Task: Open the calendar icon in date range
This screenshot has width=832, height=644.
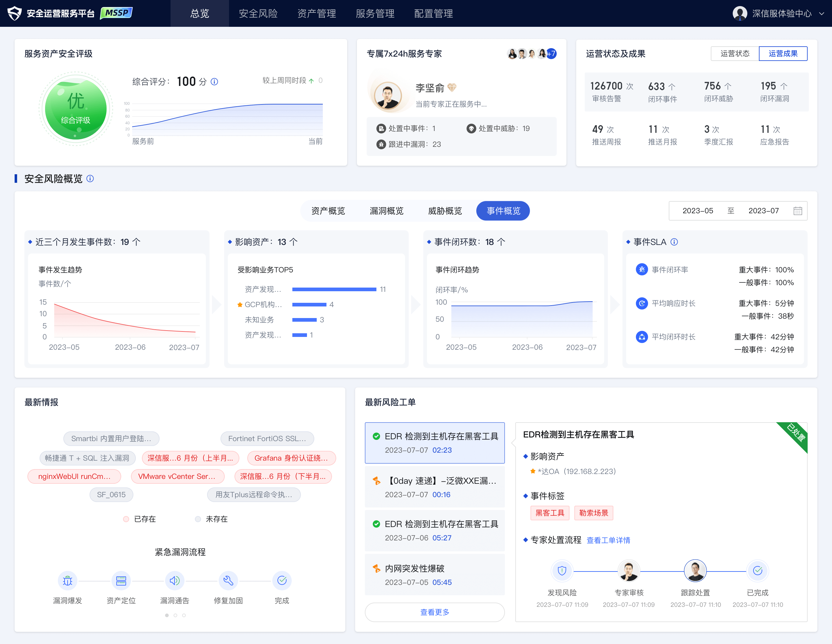Action: click(x=798, y=211)
